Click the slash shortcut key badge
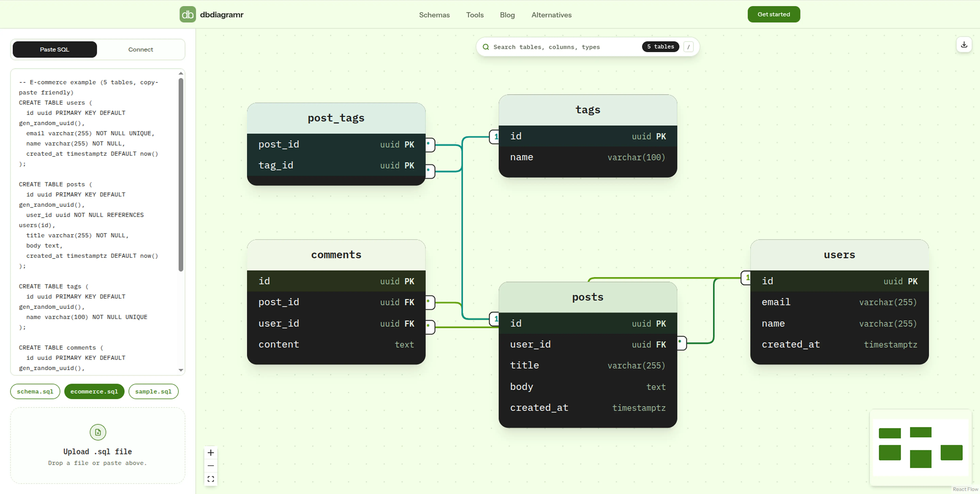 [x=688, y=47]
